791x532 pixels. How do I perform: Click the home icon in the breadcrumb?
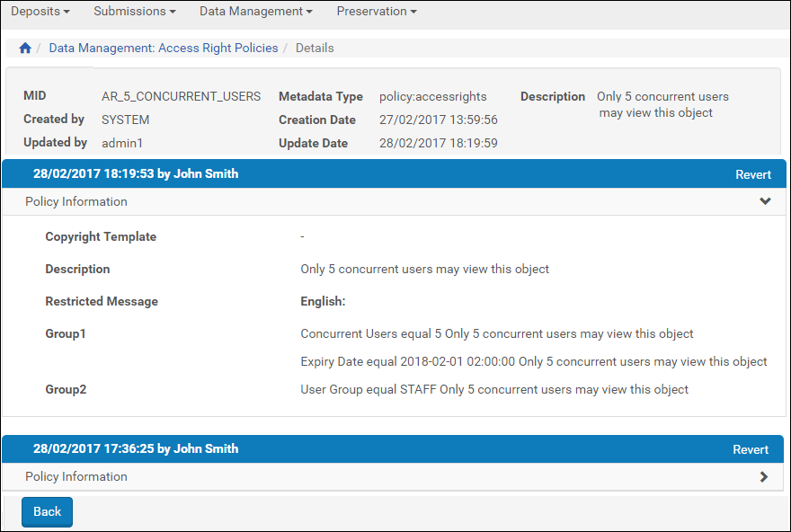pos(25,49)
